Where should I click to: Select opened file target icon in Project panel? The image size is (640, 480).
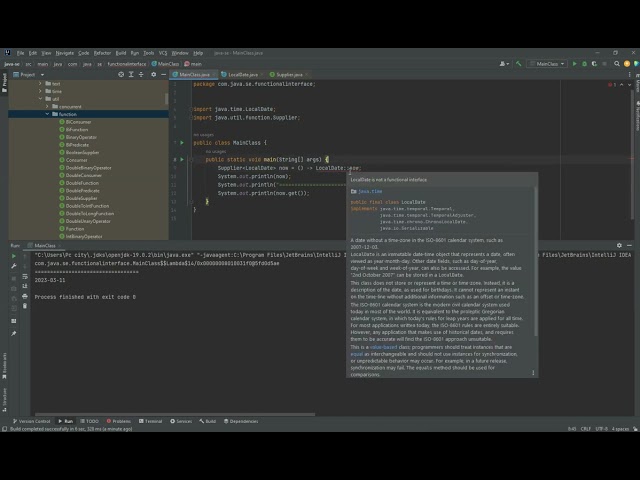point(121,75)
